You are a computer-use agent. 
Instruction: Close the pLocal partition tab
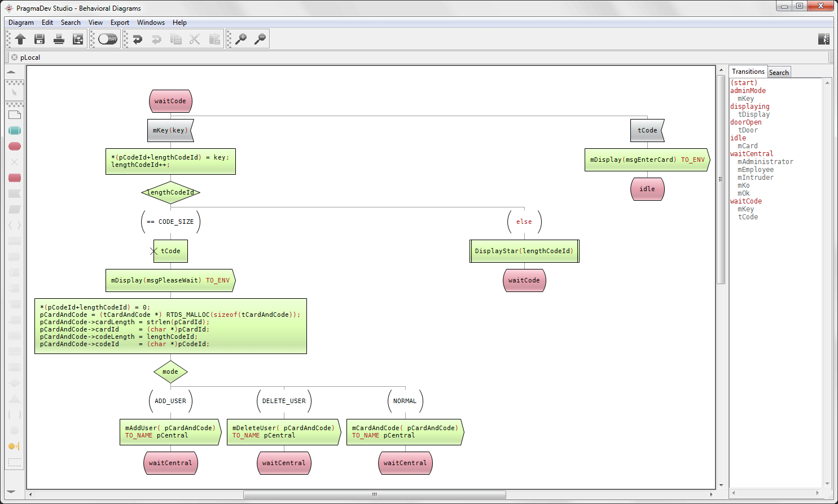14,58
